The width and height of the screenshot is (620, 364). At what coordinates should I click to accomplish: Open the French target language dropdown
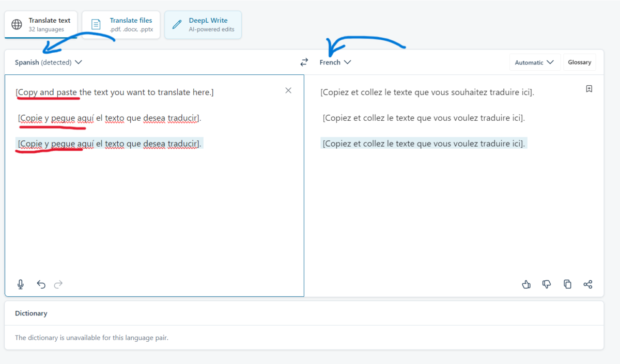pyautogui.click(x=335, y=62)
